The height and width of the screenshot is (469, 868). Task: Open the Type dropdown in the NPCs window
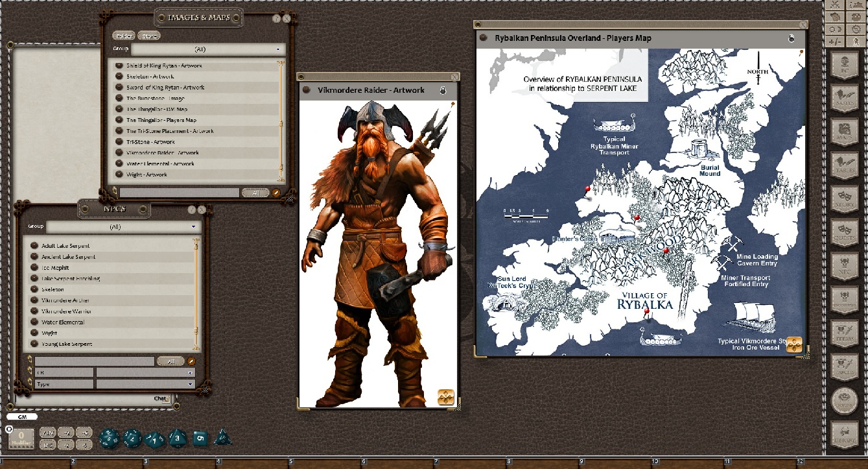pos(146,383)
